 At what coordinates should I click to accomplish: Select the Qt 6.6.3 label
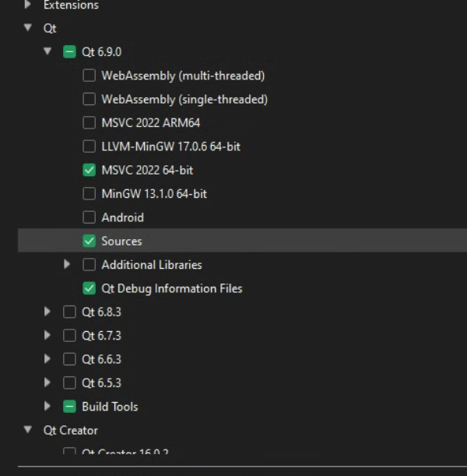point(102,360)
